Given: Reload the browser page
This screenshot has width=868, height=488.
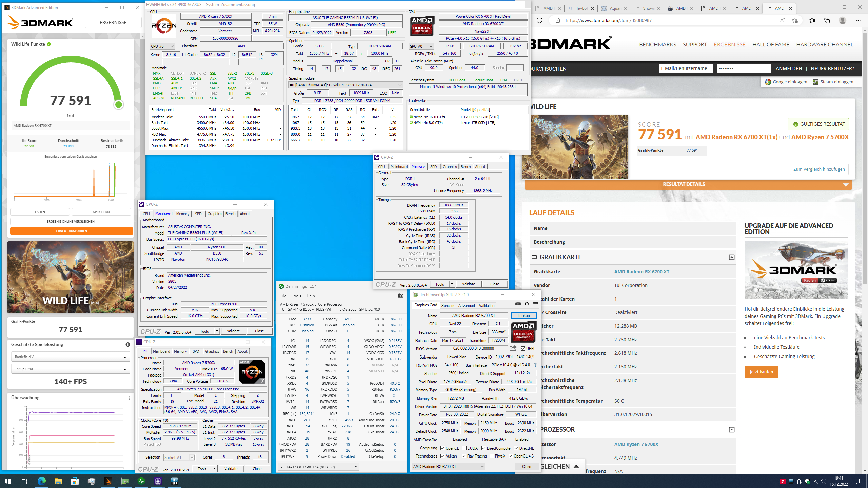Looking at the screenshot, I should coord(539,20).
